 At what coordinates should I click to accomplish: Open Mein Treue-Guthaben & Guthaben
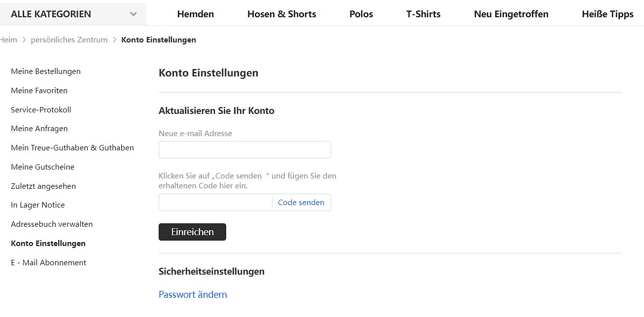[x=72, y=148]
